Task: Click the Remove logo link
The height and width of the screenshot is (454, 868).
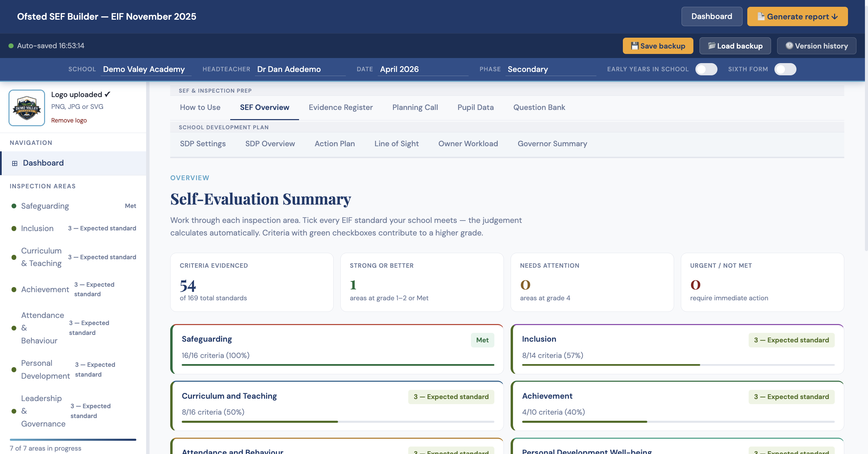Action: pos(69,120)
